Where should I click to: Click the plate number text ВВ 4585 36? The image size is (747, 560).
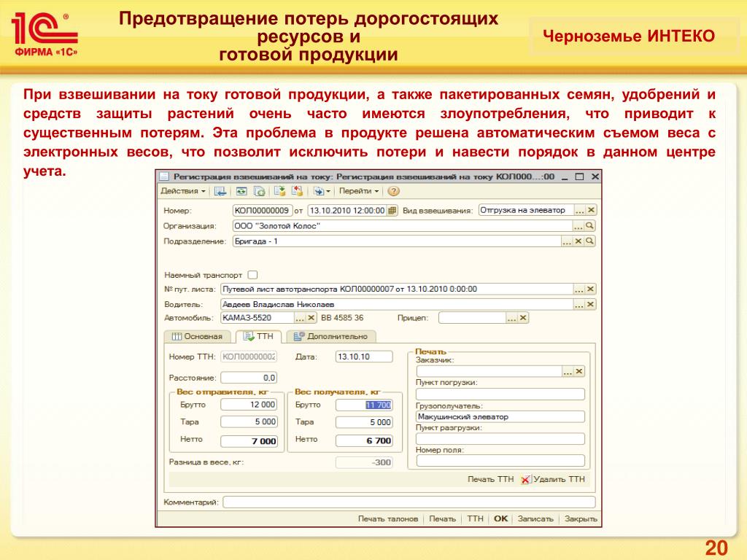click(x=342, y=318)
